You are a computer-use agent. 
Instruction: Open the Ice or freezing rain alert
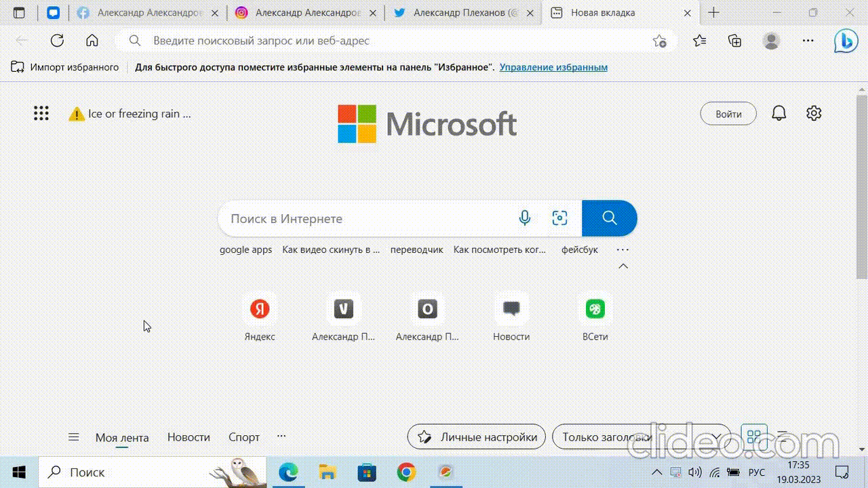pyautogui.click(x=130, y=114)
